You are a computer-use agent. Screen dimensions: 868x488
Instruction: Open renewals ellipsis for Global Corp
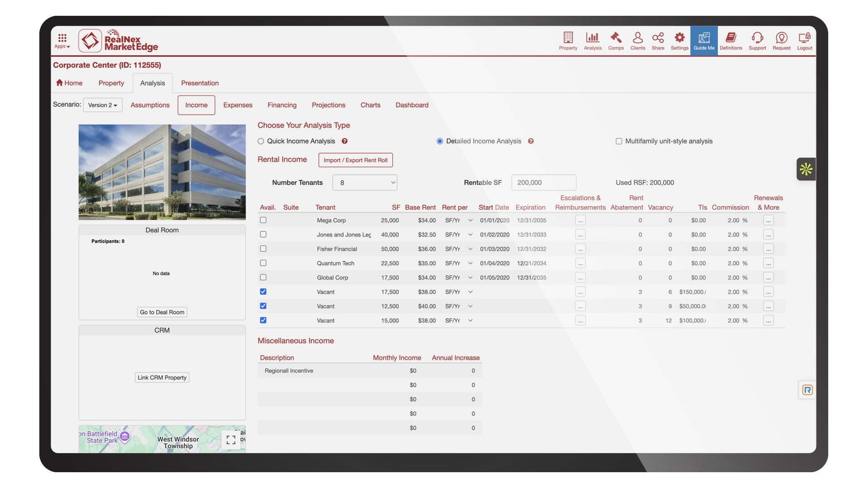pos(768,277)
